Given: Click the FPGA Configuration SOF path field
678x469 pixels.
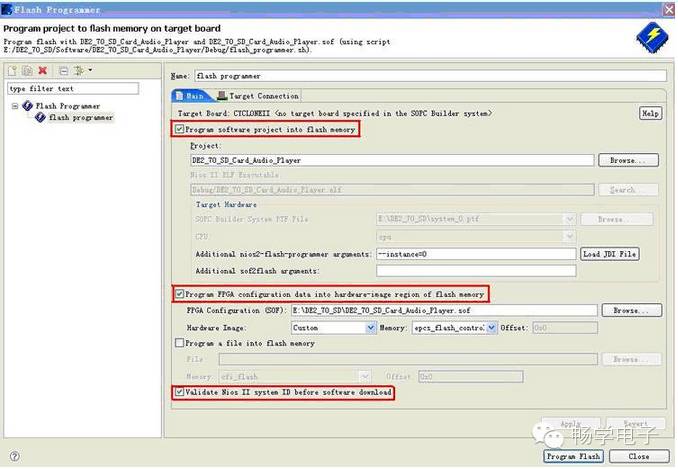Looking at the screenshot, I should [444, 310].
